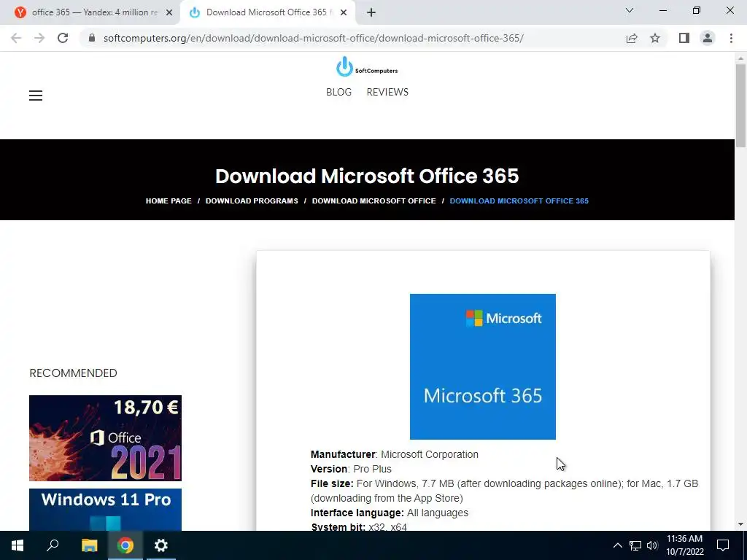The width and height of the screenshot is (747, 560).
Task: Click the Microsoft 365 product image
Action: (x=483, y=367)
